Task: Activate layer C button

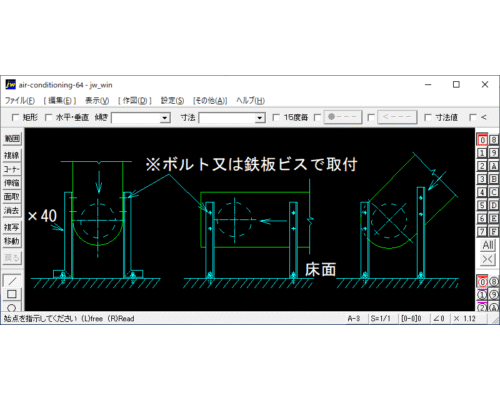Action: (494, 192)
